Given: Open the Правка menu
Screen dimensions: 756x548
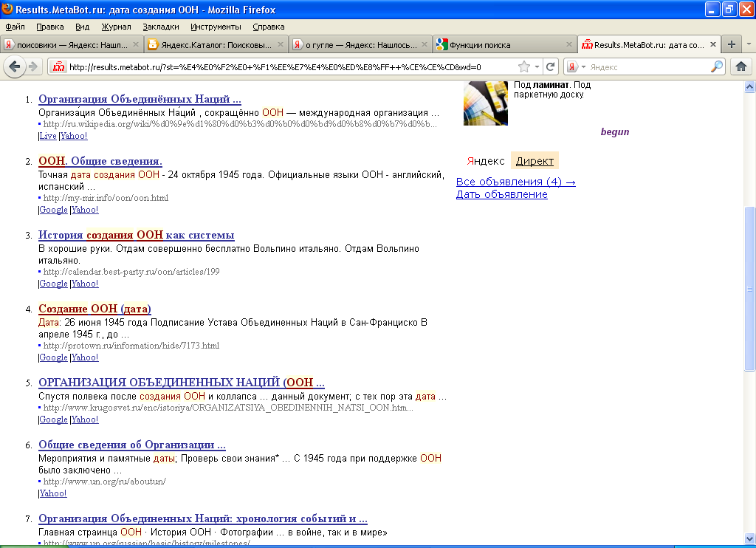Looking at the screenshot, I should point(50,27).
